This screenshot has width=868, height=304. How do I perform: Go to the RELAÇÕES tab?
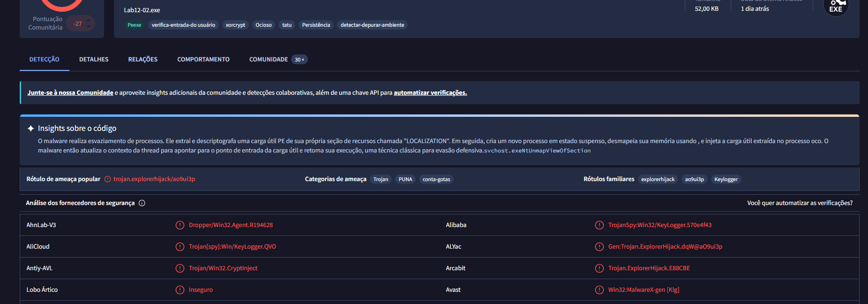[x=143, y=60]
